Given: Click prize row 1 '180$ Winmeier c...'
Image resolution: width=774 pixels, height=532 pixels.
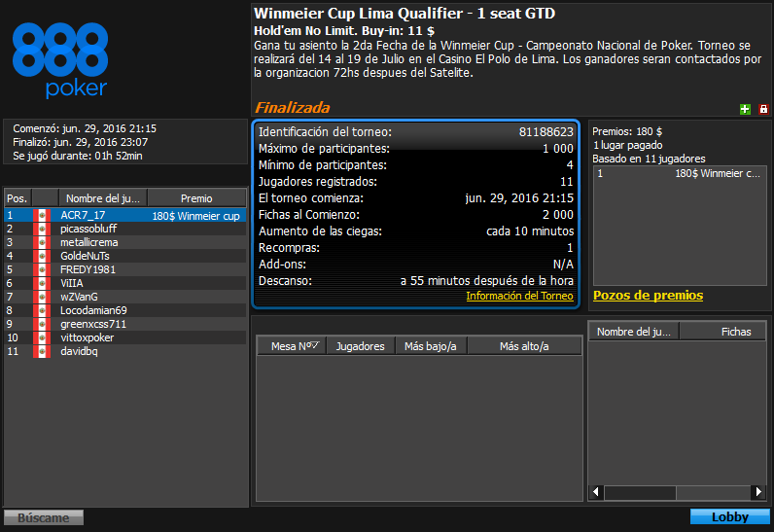Looking at the screenshot, I should click(680, 173).
